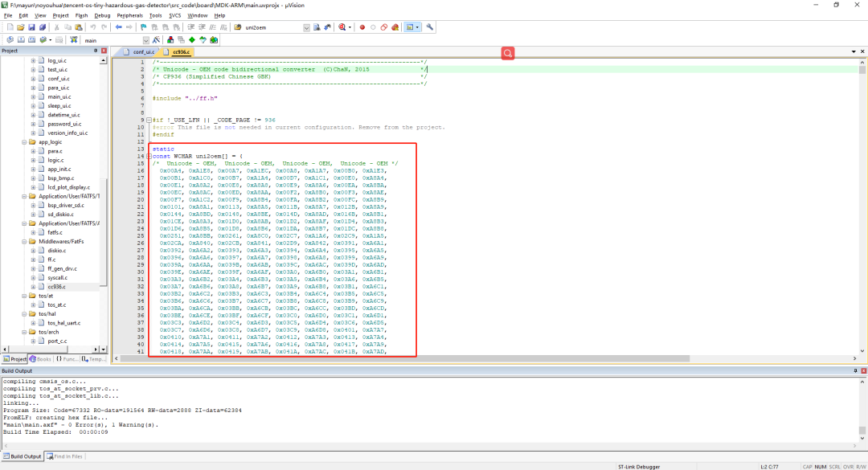Indent the selected text
This screenshot has height=470, width=868.
click(191, 27)
